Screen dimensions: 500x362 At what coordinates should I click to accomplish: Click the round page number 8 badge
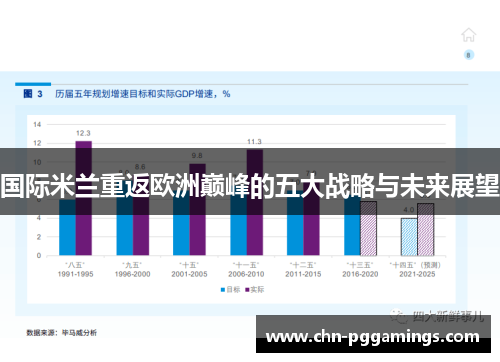coord(469,55)
